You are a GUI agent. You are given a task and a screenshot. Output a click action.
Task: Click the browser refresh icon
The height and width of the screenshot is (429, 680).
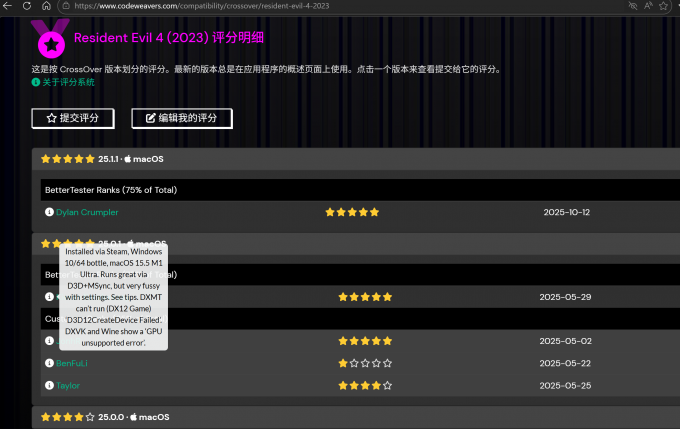(25, 6)
